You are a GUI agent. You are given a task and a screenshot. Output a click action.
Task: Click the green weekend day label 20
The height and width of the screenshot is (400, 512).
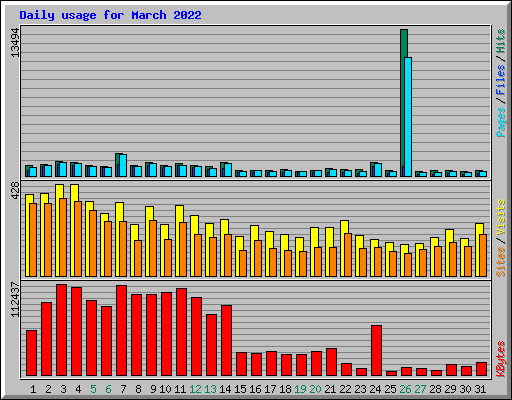tap(315, 389)
